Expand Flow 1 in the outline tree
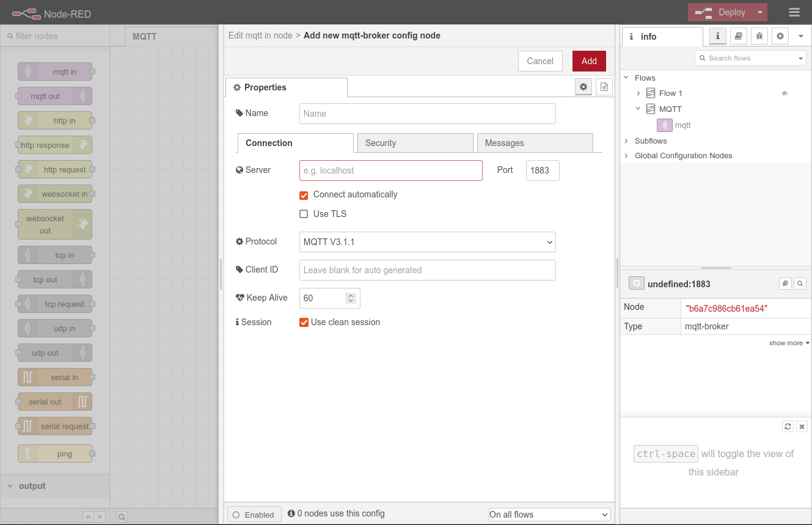The image size is (812, 525). pyautogui.click(x=638, y=94)
